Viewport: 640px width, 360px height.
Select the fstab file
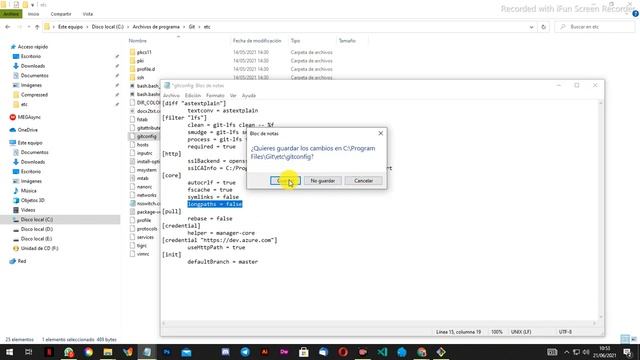click(142, 120)
